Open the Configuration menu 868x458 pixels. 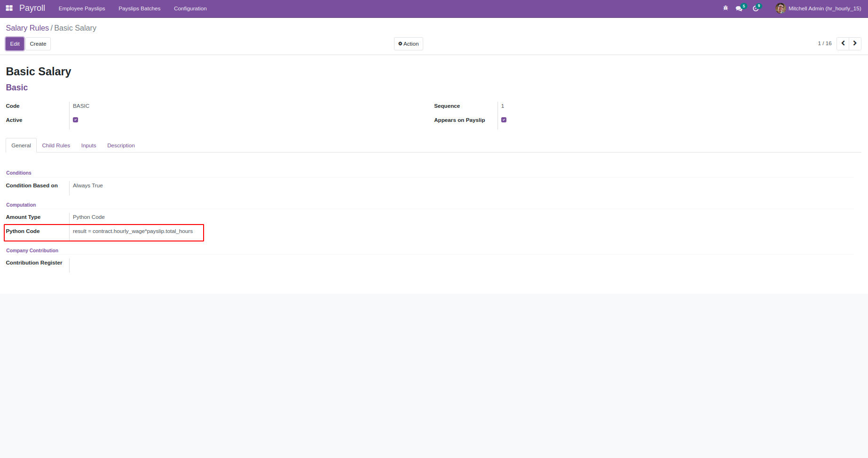(x=190, y=8)
